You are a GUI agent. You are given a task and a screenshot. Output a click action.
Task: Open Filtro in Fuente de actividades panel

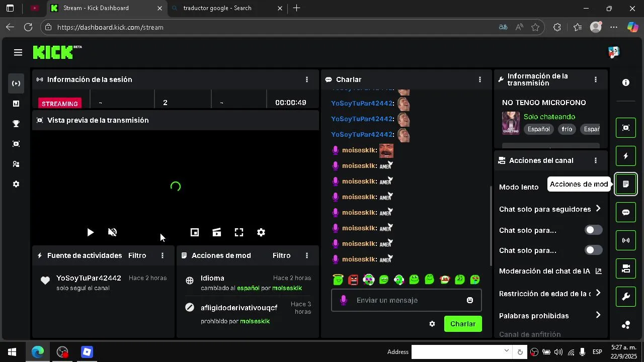tap(137, 255)
